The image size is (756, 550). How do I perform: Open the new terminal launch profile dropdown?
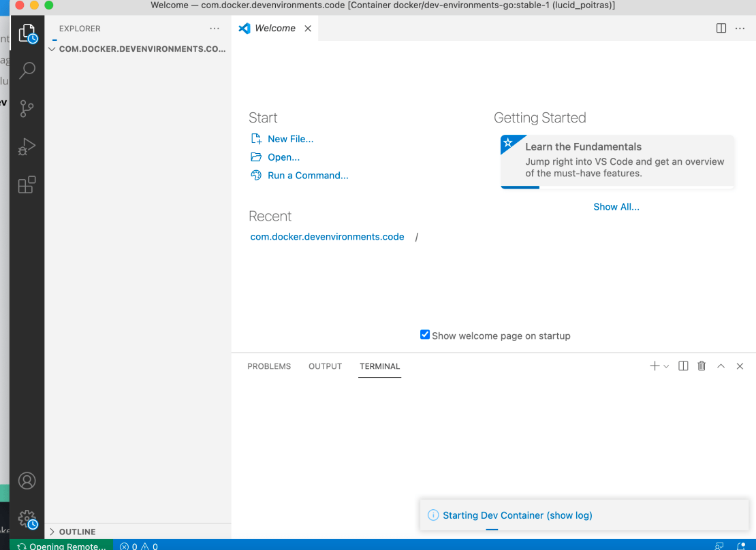click(666, 366)
